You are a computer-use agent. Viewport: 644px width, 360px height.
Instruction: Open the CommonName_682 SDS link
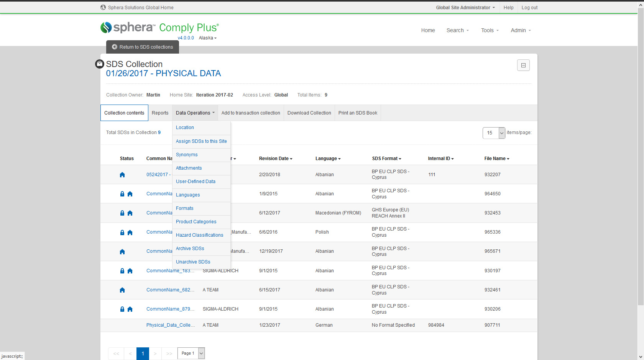pyautogui.click(x=170, y=290)
